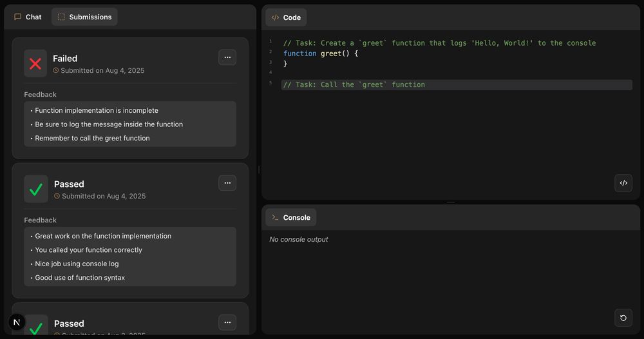Click 'Submitted on Aug 4, 2025' under Failed
The image size is (644, 339).
102,70
